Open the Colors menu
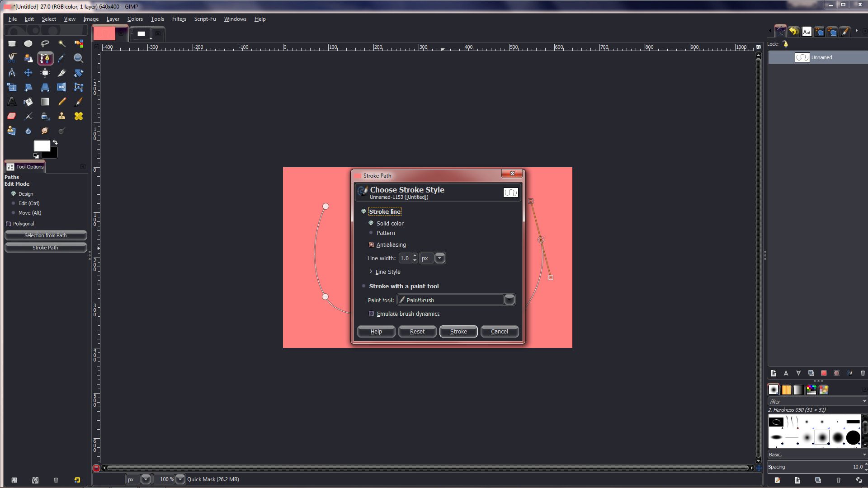 point(135,19)
